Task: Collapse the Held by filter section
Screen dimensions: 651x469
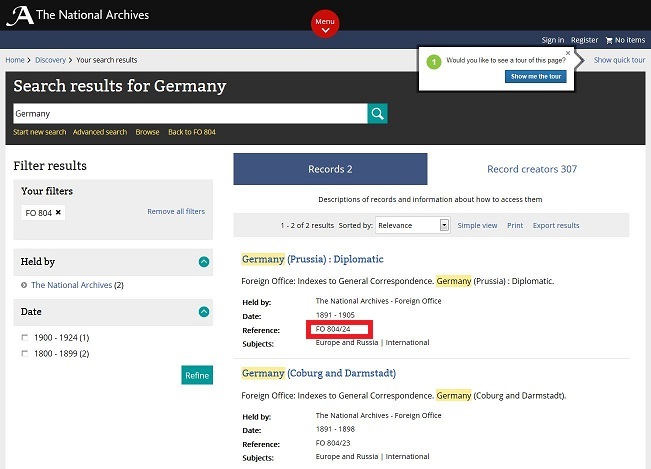Action: point(204,262)
